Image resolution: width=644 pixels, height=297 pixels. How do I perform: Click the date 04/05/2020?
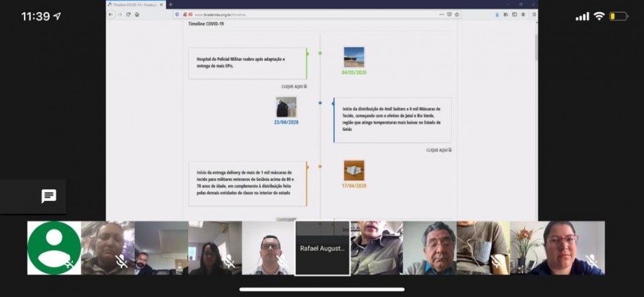tap(354, 73)
